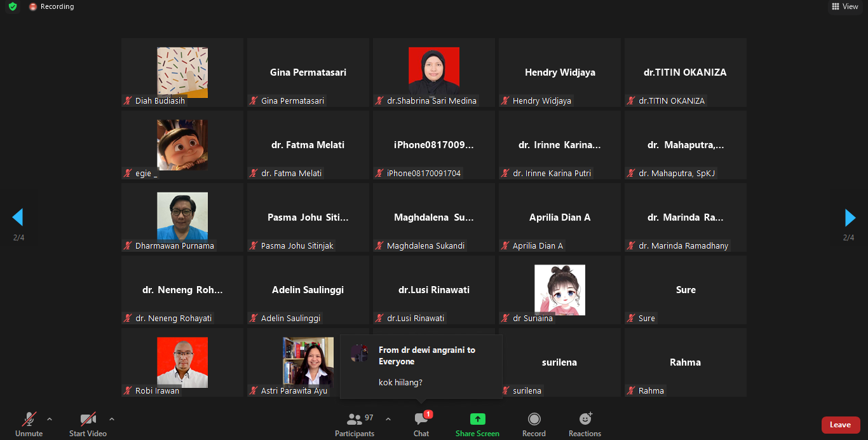Viewport: 868px width, 440px height.
Task: Click the Rahma name label
Action: click(x=651, y=390)
